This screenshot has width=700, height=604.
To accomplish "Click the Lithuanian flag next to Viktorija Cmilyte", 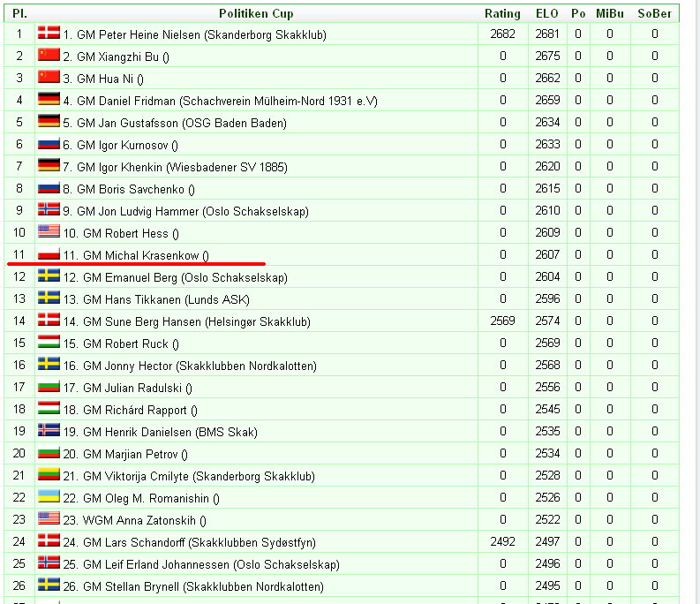I will [48, 475].
